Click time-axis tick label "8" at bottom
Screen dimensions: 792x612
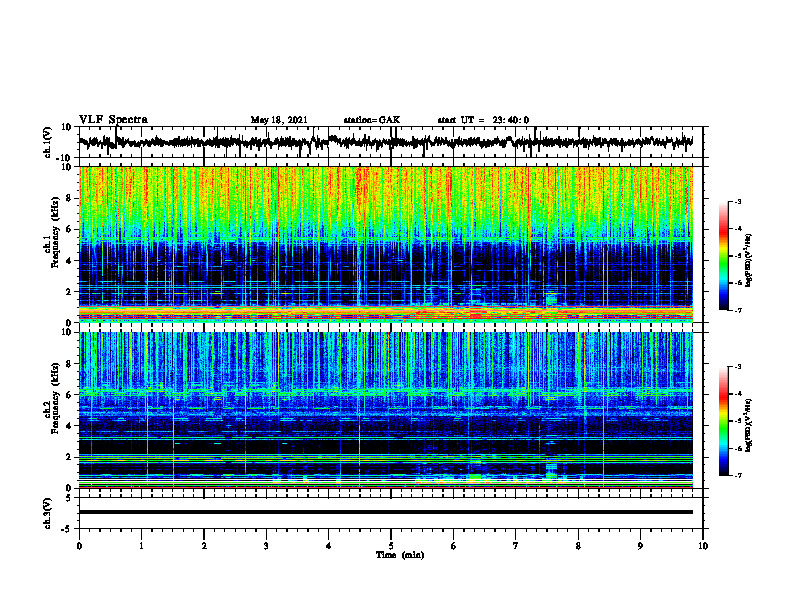point(578,546)
